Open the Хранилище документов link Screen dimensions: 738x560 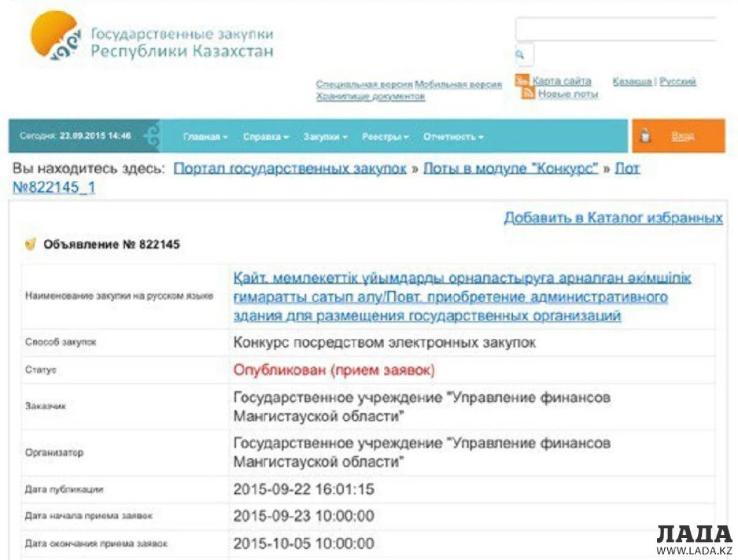point(369,95)
